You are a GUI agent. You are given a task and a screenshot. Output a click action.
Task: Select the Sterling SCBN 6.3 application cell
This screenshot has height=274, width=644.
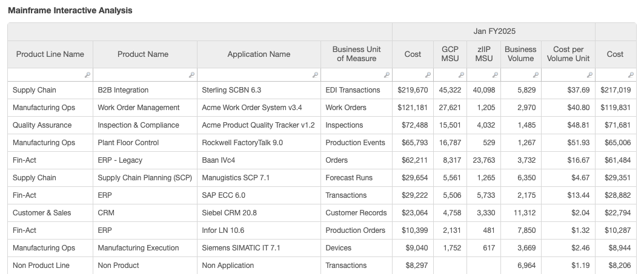(231, 90)
